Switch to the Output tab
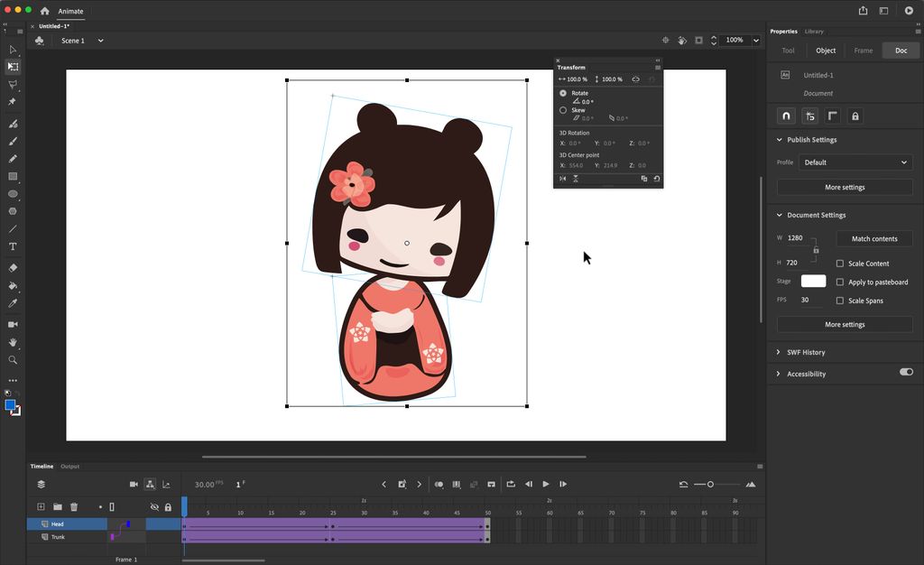 click(70, 466)
